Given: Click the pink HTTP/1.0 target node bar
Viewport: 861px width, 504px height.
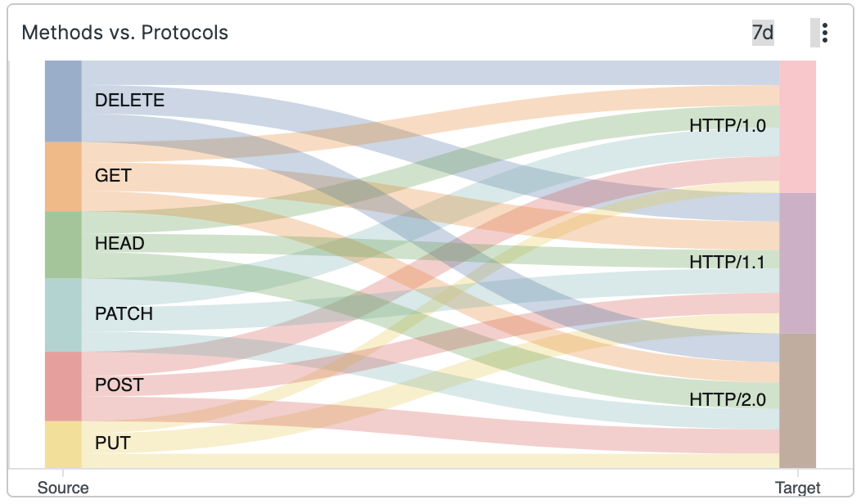Looking at the screenshot, I should [x=797, y=126].
